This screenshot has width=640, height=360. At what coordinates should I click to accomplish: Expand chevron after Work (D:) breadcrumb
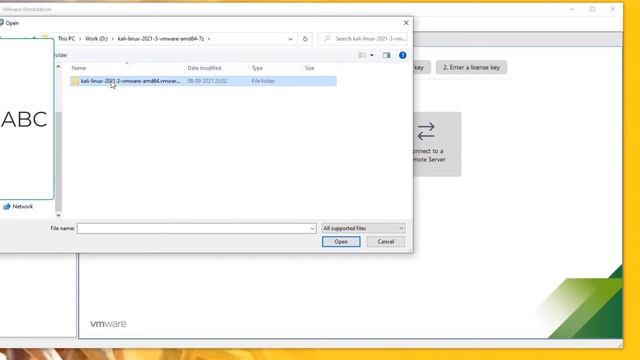[x=113, y=39]
